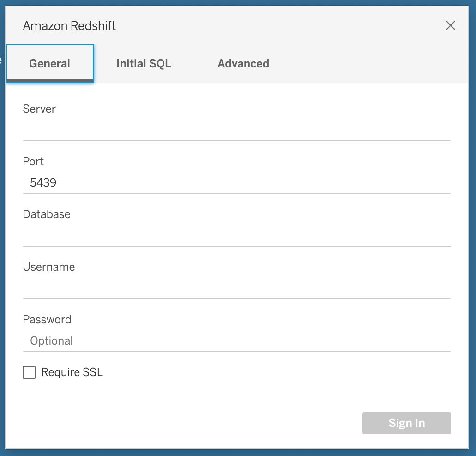The width and height of the screenshot is (476, 456).
Task: Close the Amazon Redshift dialog
Action: point(451,25)
